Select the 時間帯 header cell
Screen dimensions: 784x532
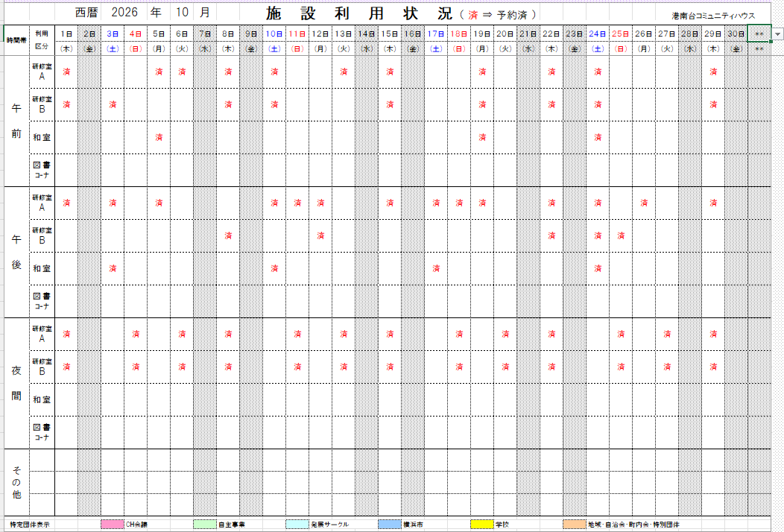(16, 40)
